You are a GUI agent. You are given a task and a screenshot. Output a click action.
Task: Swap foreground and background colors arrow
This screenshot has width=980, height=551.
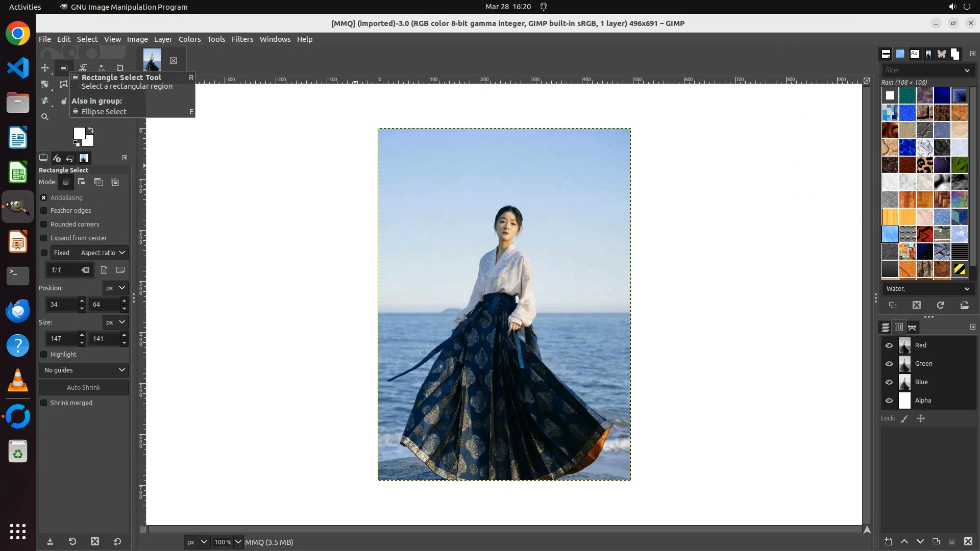pyautogui.click(x=91, y=130)
